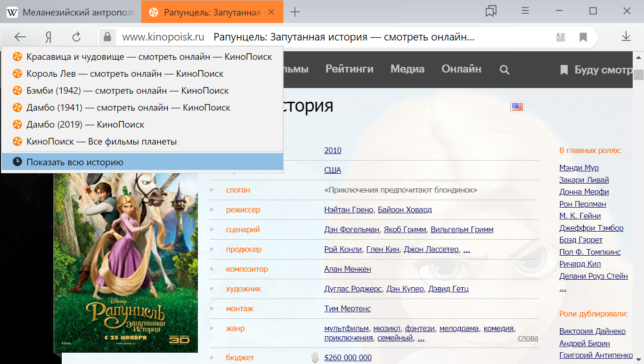Open the мультфильм genre link
644x364 pixels.
(346, 328)
